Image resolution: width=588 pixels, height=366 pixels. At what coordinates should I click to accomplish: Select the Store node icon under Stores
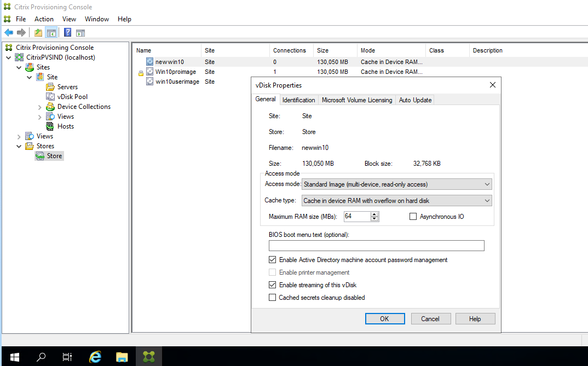(x=40, y=156)
